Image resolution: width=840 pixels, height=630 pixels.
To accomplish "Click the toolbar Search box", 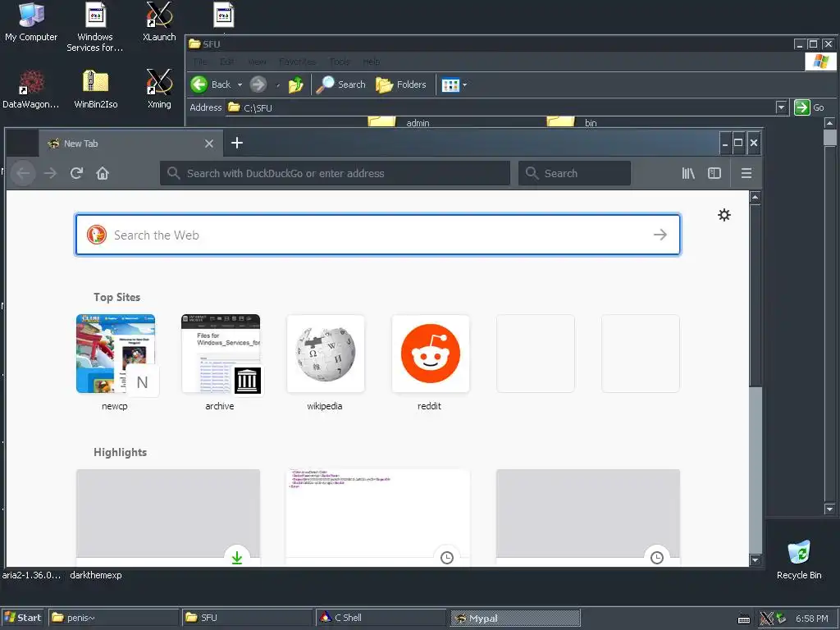I will click(574, 173).
